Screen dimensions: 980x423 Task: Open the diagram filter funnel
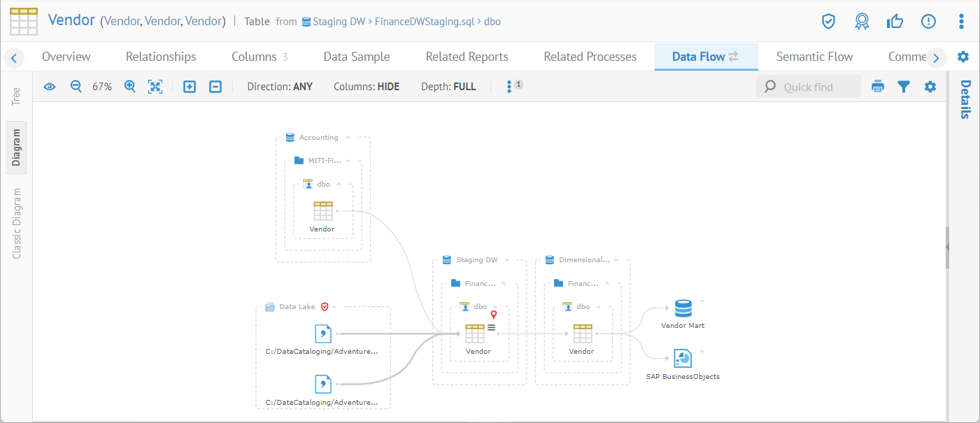[904, 87]
